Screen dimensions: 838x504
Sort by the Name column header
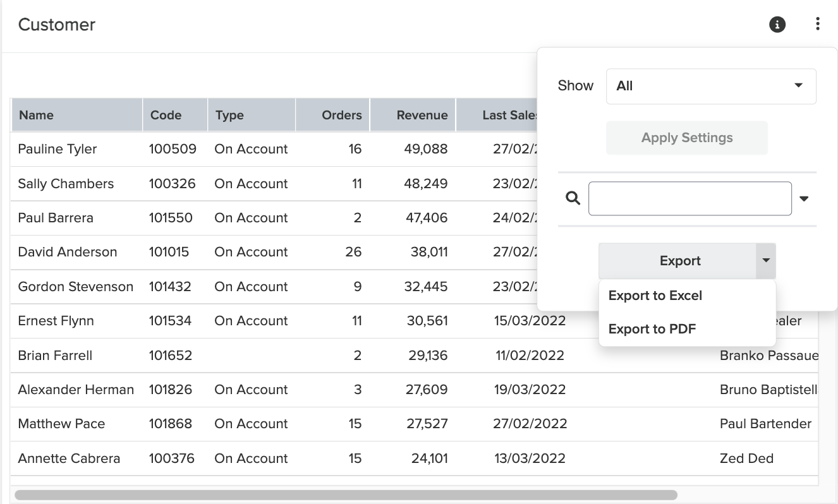(x=76, y=115)
